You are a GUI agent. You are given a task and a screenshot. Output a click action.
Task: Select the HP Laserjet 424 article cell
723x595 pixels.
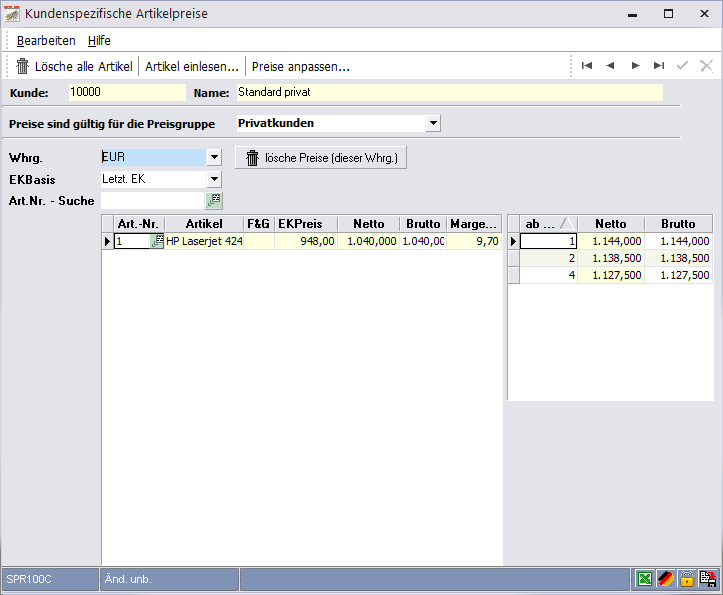(x=204, y=241)
